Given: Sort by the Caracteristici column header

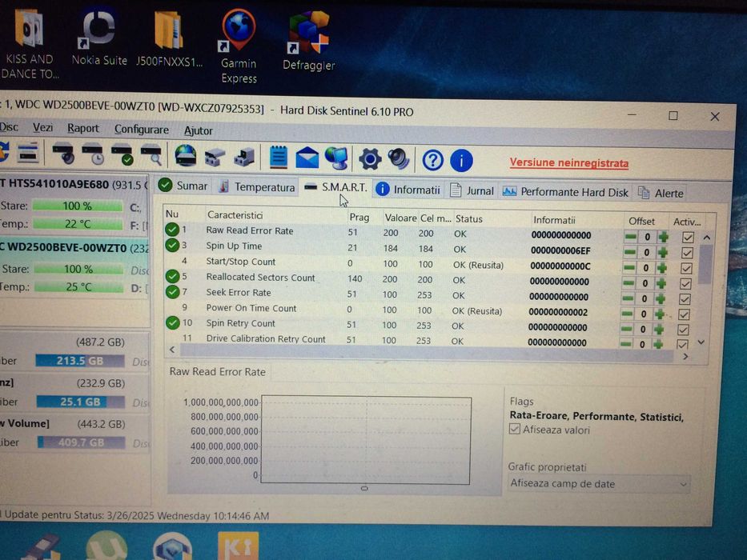Looking at the screenshot, I should (235, 214).
